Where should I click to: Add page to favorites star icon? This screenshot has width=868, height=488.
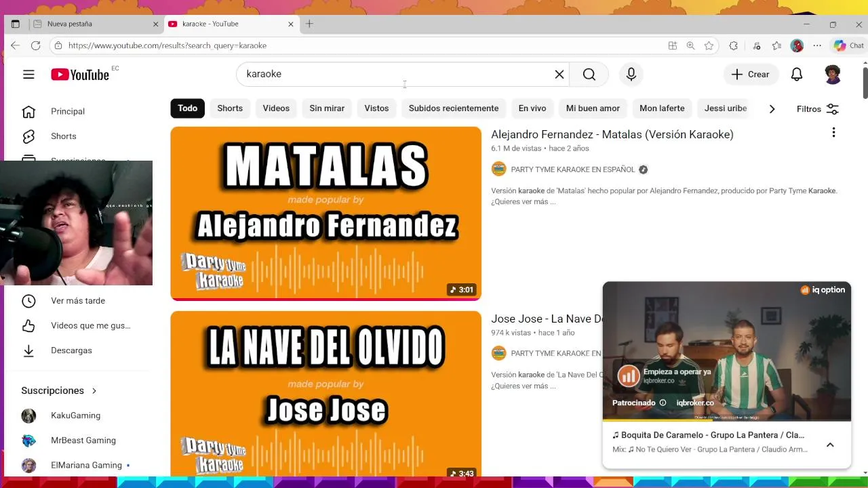click(709, 45)
